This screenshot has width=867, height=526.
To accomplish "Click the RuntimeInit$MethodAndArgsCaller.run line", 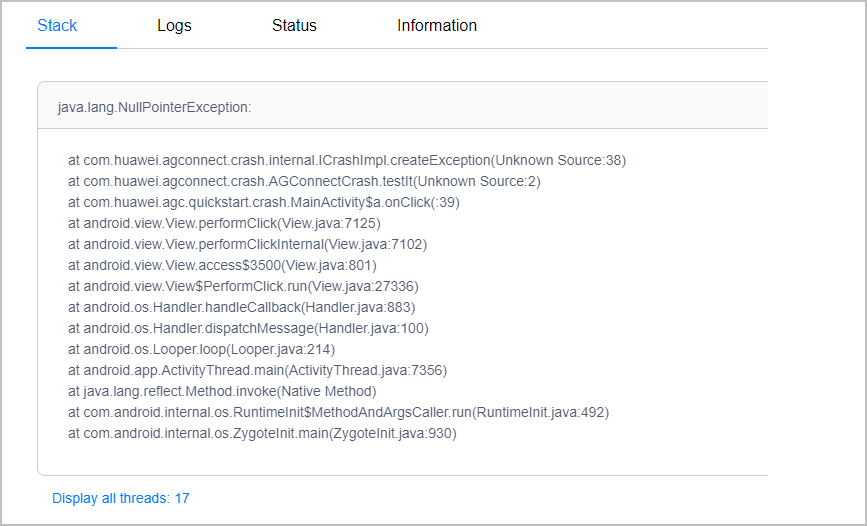I will coord(338,413).
